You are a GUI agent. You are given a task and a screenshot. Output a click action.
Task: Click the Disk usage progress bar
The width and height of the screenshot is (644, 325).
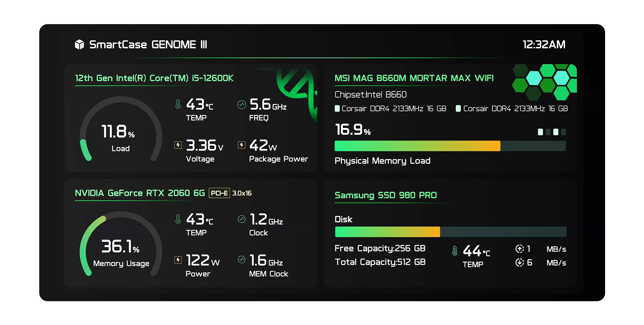450,232
